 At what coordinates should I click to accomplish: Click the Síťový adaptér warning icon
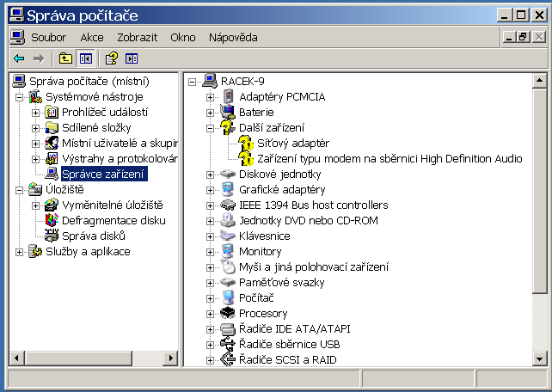[x=246, y=144]
